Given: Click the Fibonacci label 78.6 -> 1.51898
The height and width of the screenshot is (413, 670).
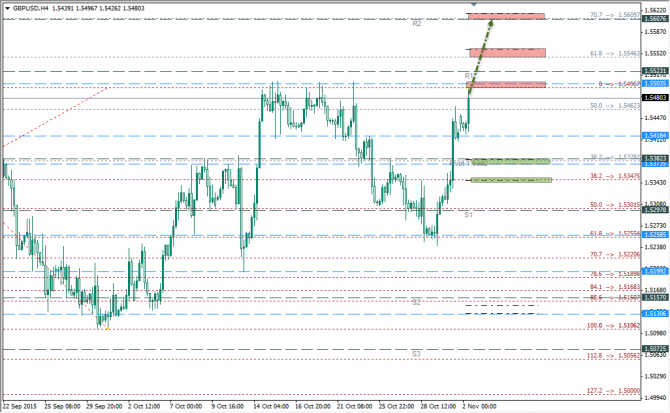Looking at the screenshot, I should click(615, 274).
